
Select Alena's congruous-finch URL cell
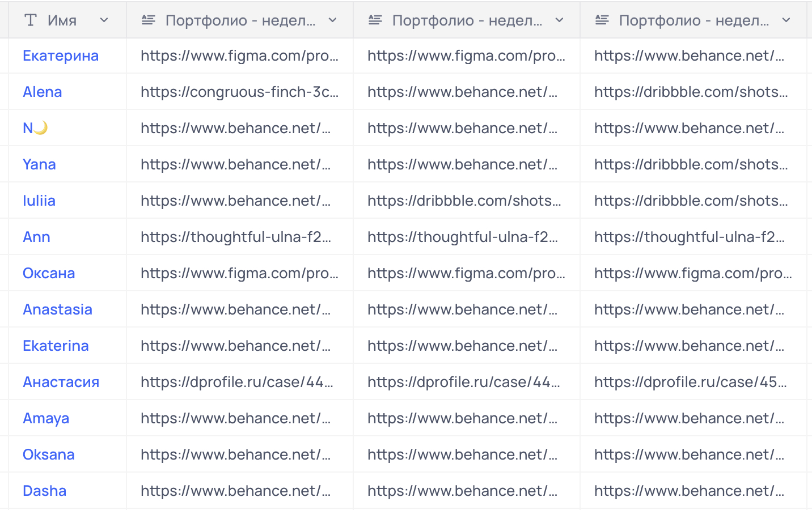[240, 92]
